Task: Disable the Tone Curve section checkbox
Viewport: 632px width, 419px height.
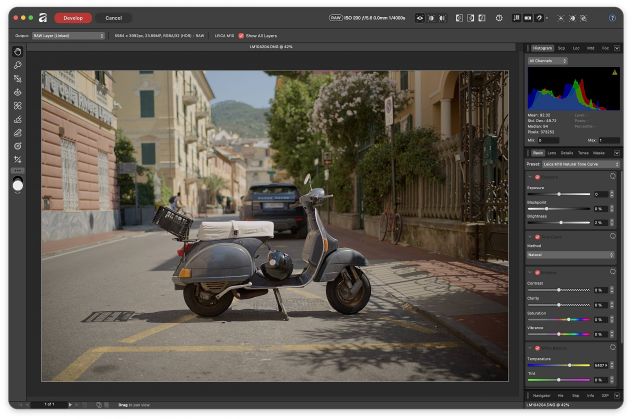Action: point(537,237)
